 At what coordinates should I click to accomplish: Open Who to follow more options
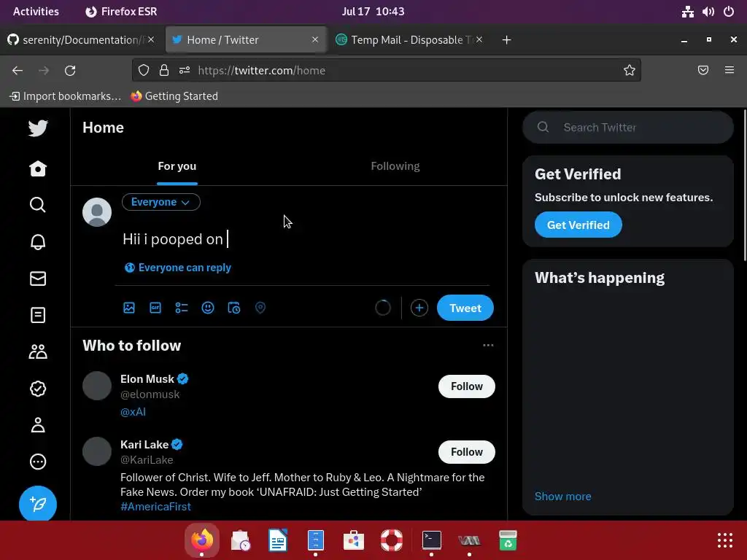click(x=488, y=345)
